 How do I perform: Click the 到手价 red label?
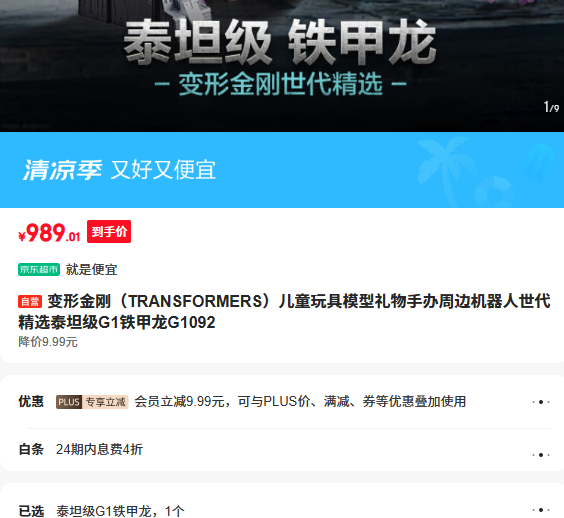pos(109,232)
